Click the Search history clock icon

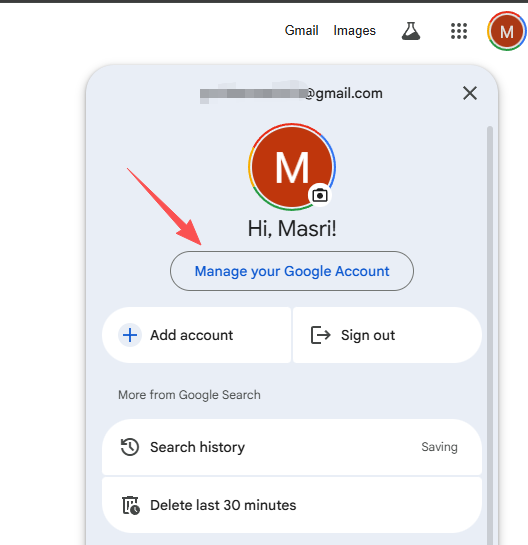[x=130, y=447]
